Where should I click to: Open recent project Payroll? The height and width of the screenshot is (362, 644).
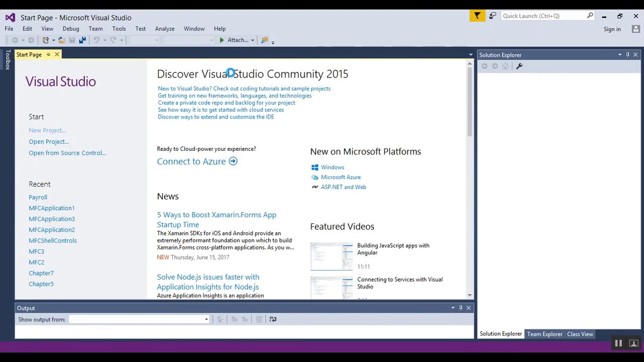(x=38, y=197)
